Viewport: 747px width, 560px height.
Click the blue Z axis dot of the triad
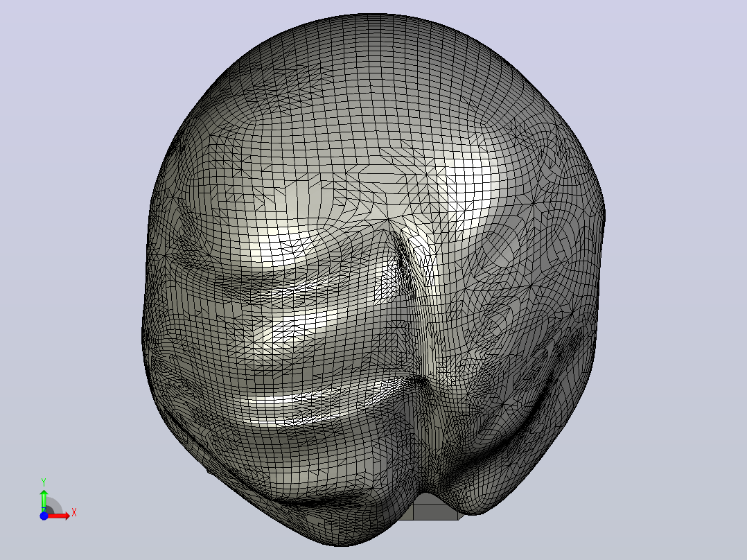coord(44,516)
